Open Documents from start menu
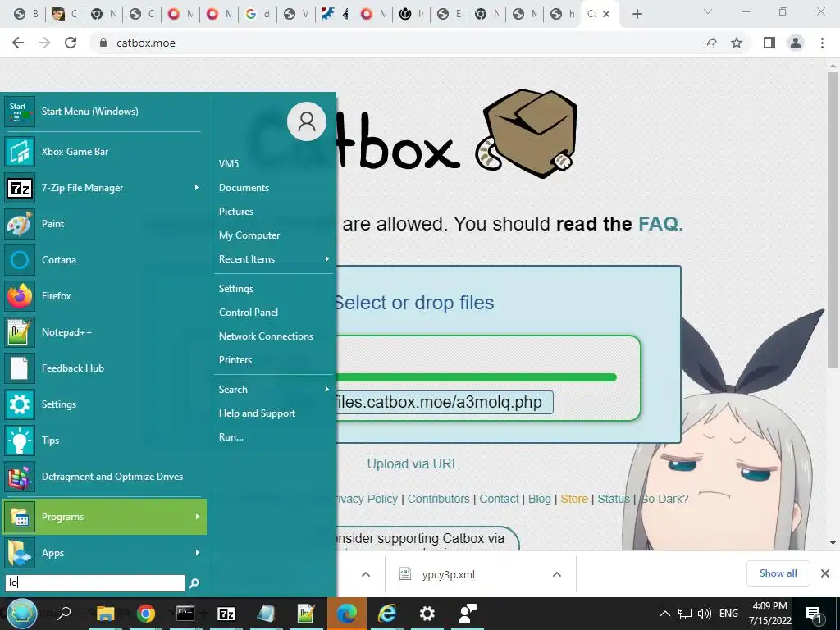 (x=244, y=188)
